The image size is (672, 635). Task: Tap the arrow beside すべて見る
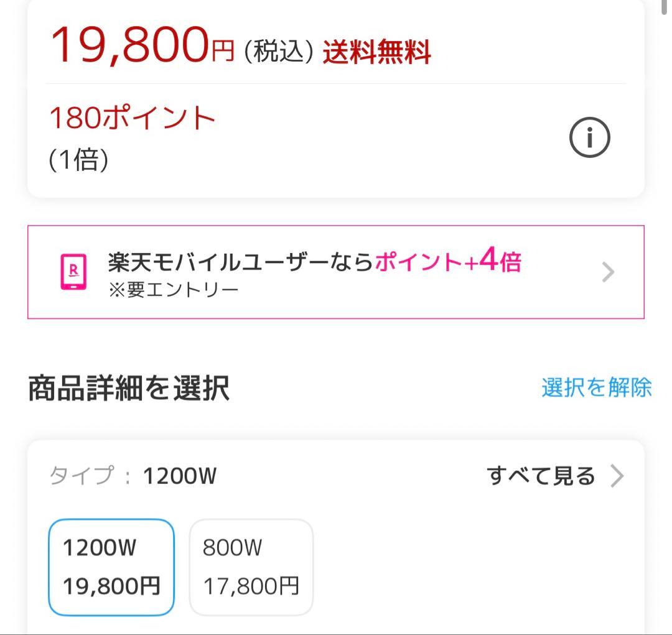pos(618,476)
